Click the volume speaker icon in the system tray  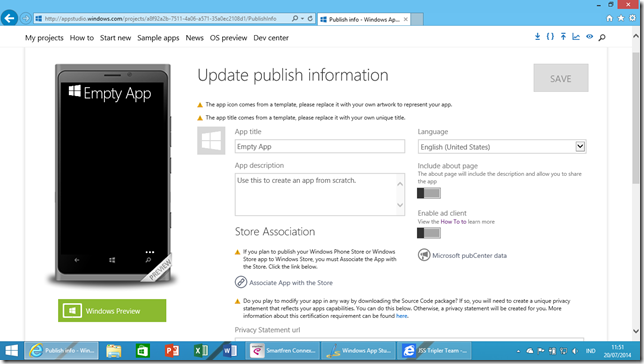[575, 351]
